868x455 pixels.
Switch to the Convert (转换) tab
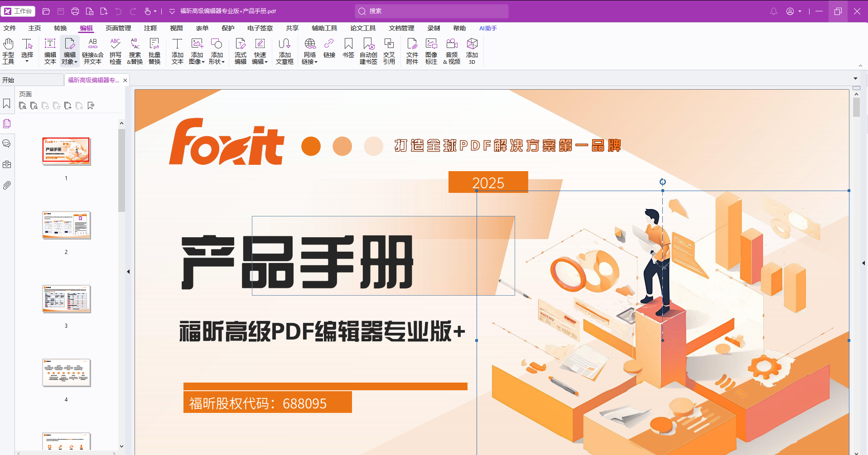pos(60,28)
